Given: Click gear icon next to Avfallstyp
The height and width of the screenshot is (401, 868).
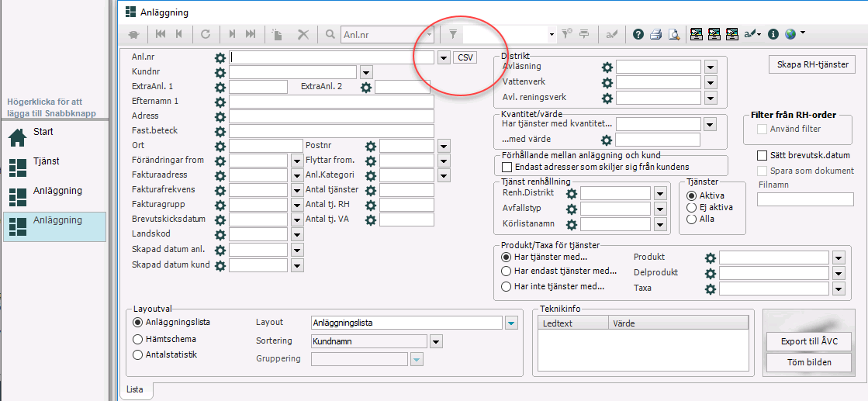Looking at the screenshot, I should pyautogui.click(x=572, y=209).
